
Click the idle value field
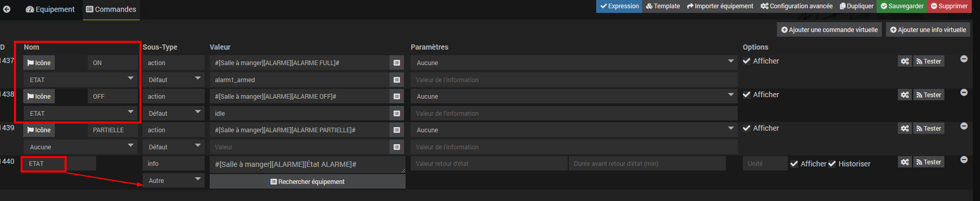[x=300, y=113]
